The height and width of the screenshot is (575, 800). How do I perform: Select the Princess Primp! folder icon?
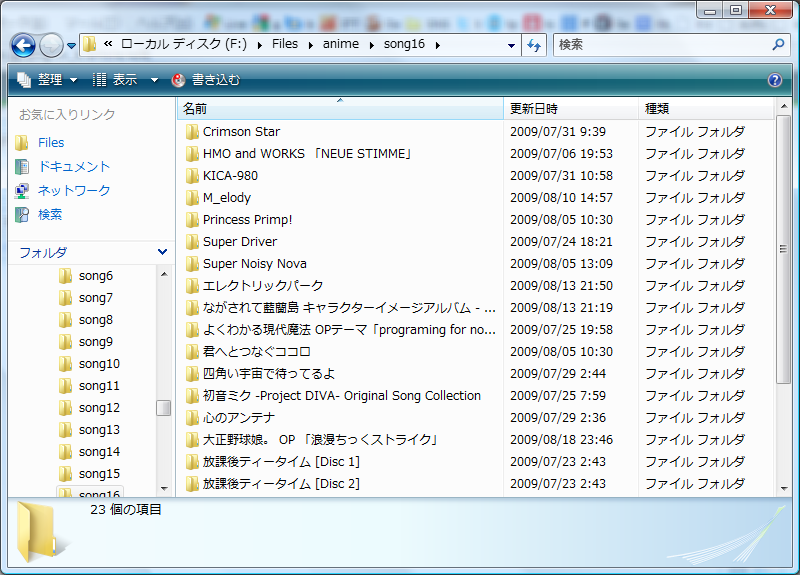coord(192,219)
